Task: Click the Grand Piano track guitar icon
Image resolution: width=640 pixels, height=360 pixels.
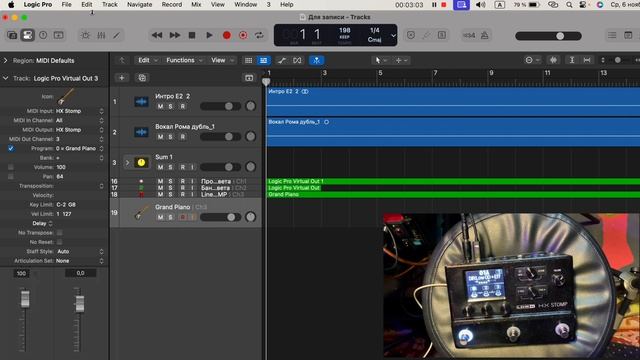Action: click(x=141, y=213)
